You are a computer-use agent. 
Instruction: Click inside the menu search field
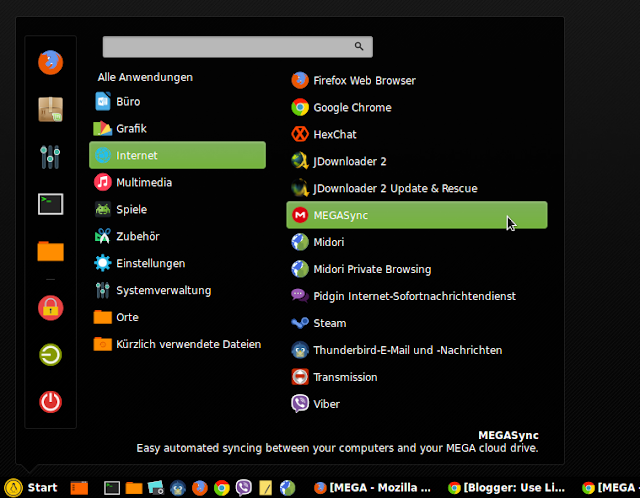238,47
